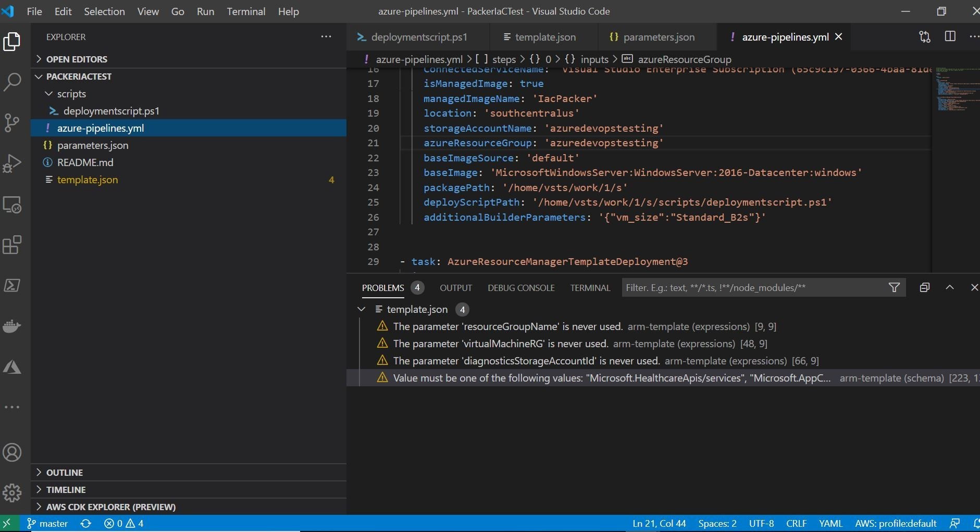Screen dimensions: 980x532
Task: Open the Run and Debug view
Action: (x=12, y=163)
